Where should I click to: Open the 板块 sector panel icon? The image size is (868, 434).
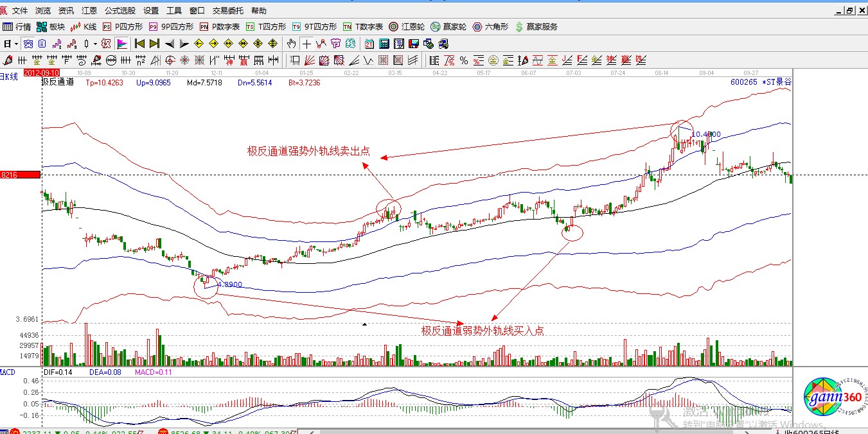pyautogui.click(x=50, y=26)
